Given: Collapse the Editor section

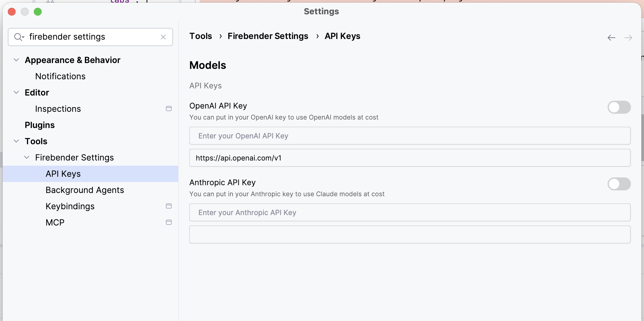Looking at the screenshot, I should click(x=16, y=92).
